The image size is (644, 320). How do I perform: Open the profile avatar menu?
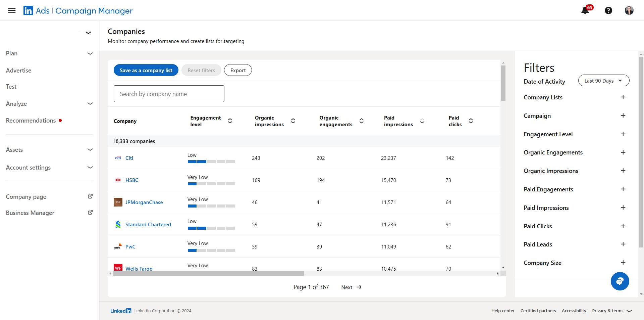coord(629,10)
